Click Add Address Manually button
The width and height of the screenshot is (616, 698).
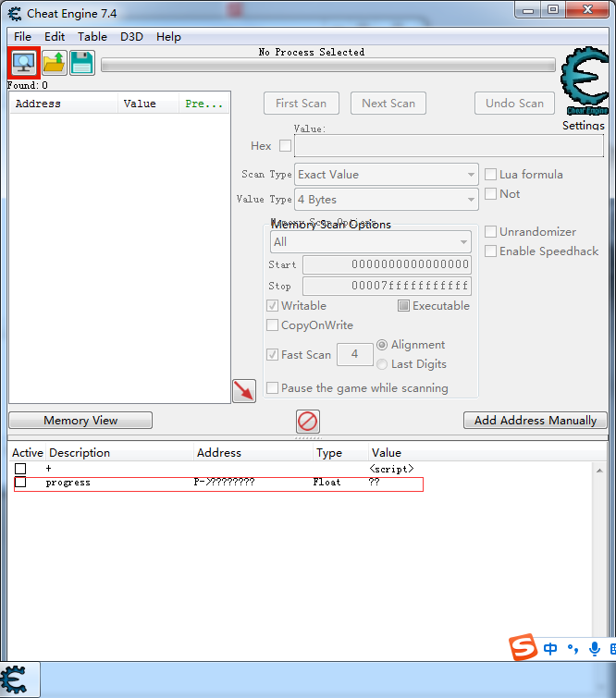tap(535, 421)
